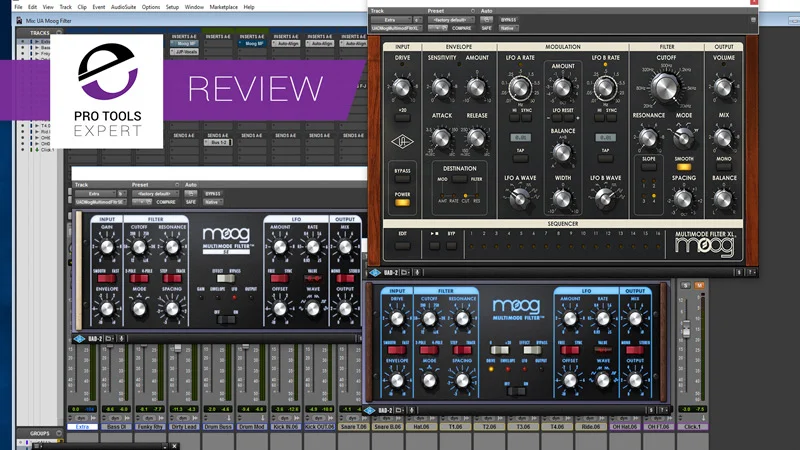Open the plugin name selector in XL header
Screen dimensions: 800x450
pos(396,28)
